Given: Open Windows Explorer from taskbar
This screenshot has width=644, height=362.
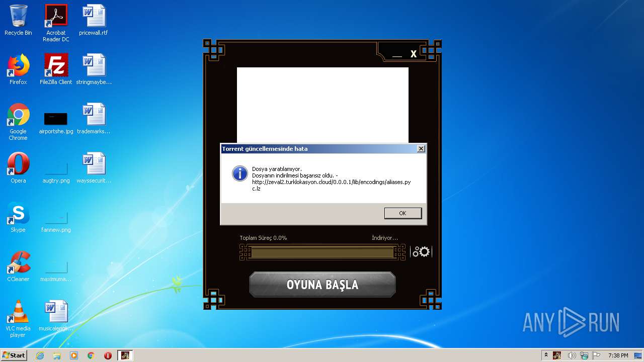Looking at the screenshot, I should click(57, 355).
